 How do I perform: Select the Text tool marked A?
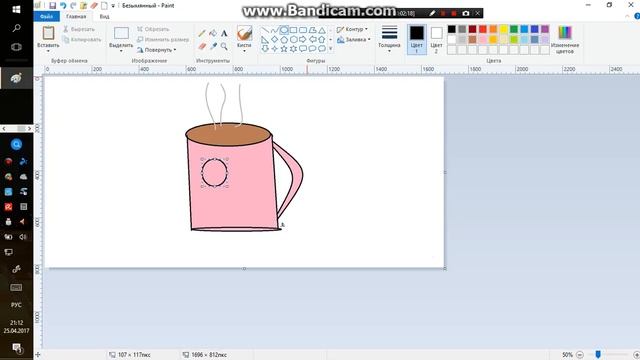[224, 33]
